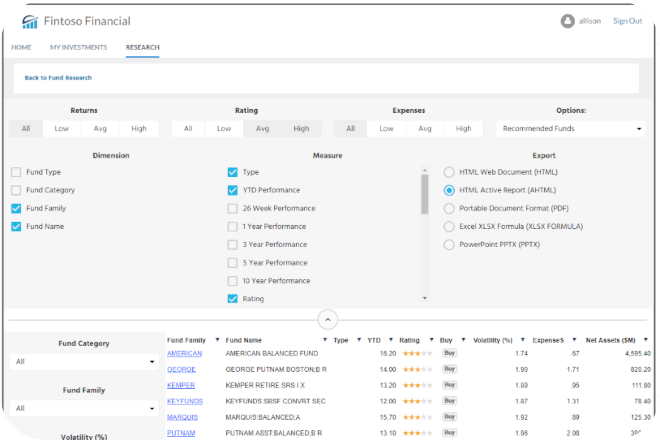Screen dimensions: 660x440
Task: Uncheck the YTD Performance checkbox
Action: pos(232,190)
